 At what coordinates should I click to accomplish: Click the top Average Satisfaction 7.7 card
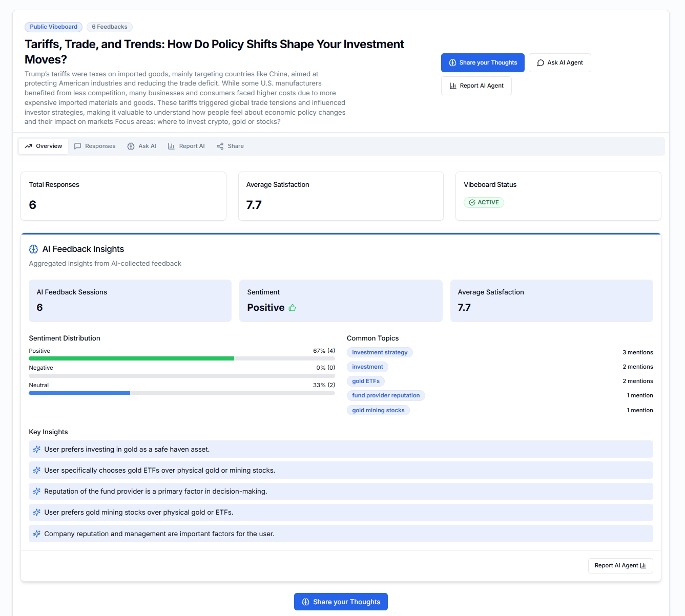tap(341, 197)
